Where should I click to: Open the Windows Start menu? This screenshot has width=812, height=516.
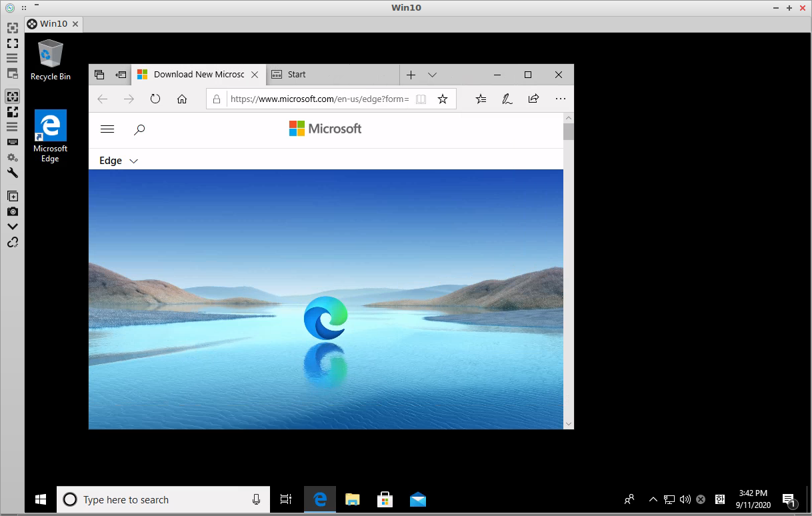[x=41, y=499]
